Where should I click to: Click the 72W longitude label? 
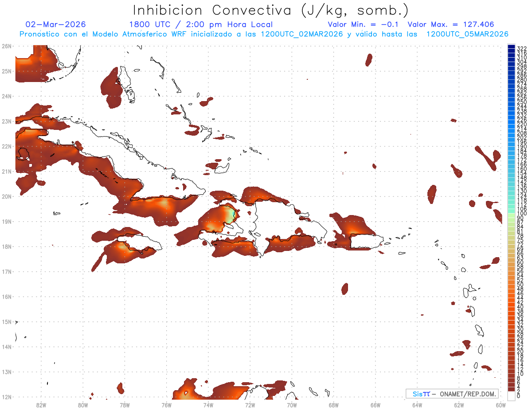coord(250,405)
